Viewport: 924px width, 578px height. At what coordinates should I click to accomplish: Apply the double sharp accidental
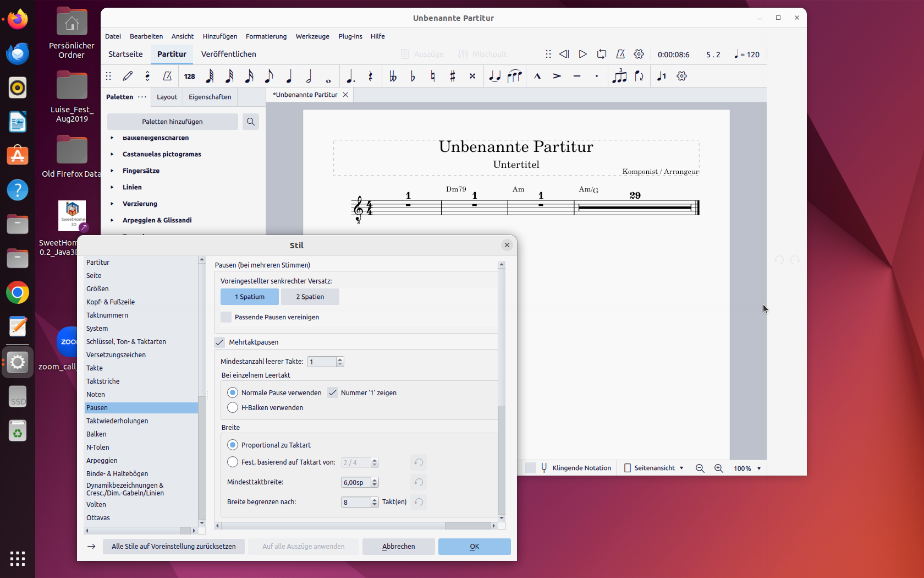click(472, 76)
